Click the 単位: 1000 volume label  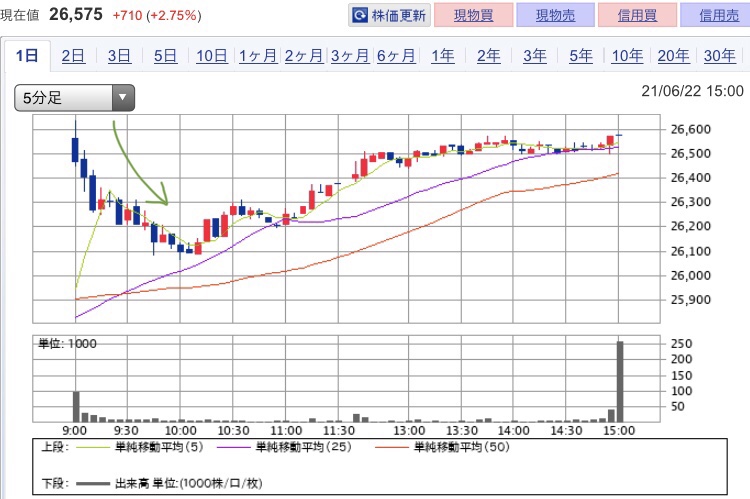point(67,344)
